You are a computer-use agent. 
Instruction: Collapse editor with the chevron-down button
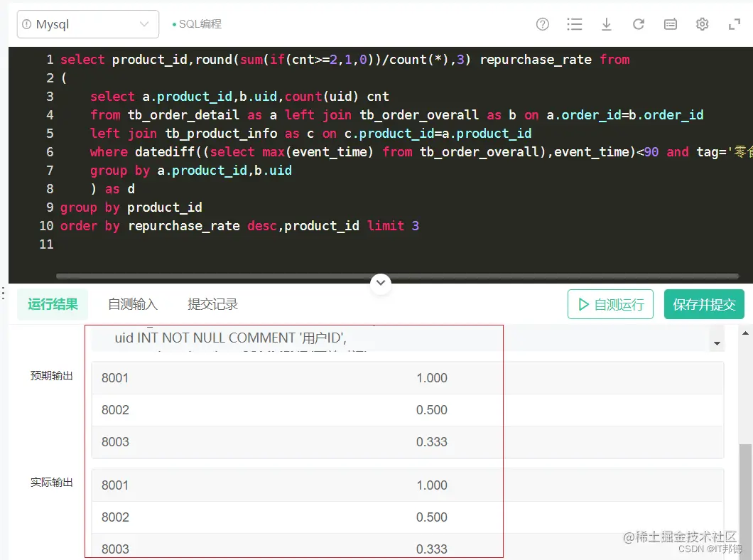coord(381,283)
